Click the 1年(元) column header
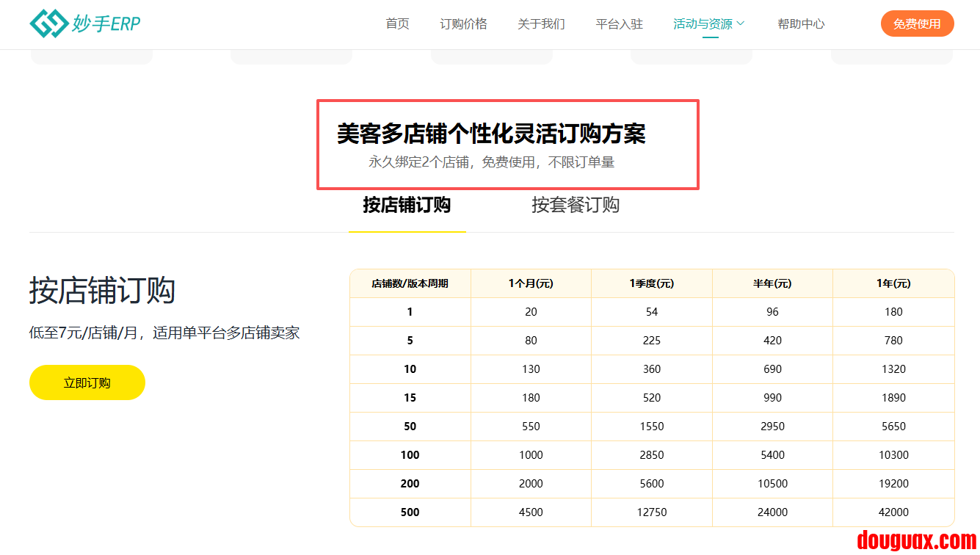 [893, 283]
